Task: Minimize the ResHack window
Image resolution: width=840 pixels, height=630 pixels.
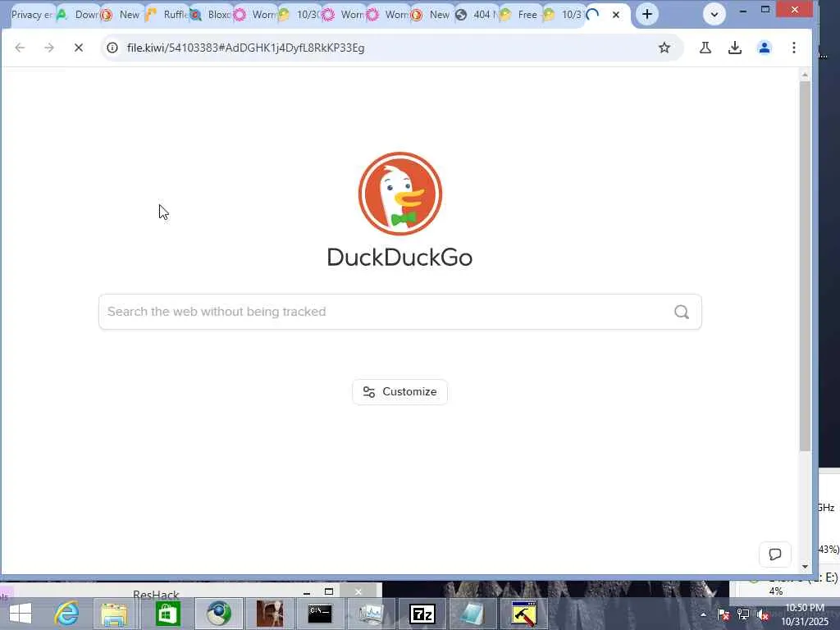Action: click(307, 592)
